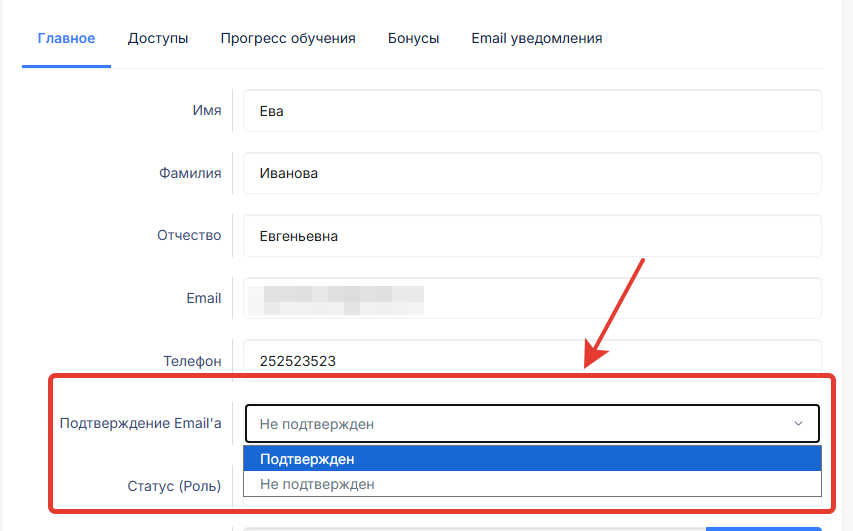Click the Подтверждение Email'а label
Image resolution: width=853 pixels, height=531 pixels.
coord(140,423)
